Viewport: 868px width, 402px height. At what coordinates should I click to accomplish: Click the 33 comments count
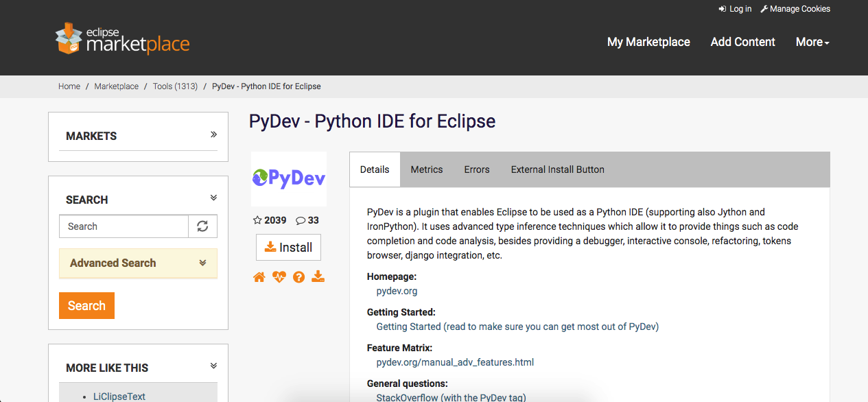click(x=314, y=220)
